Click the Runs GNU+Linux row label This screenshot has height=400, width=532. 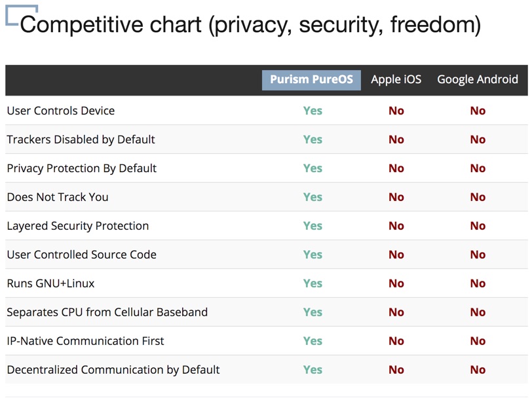pyautogui.click(x=50, y=283)
